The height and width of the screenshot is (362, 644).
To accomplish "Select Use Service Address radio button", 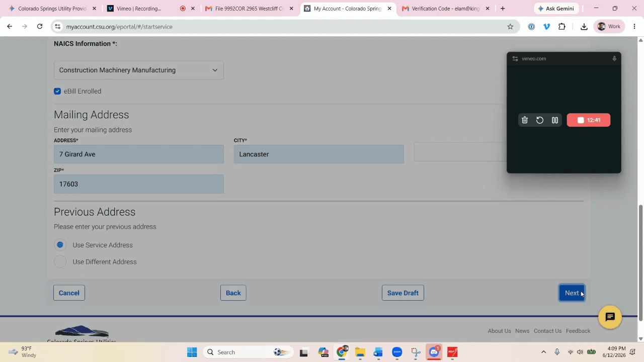I will point(60,245).
